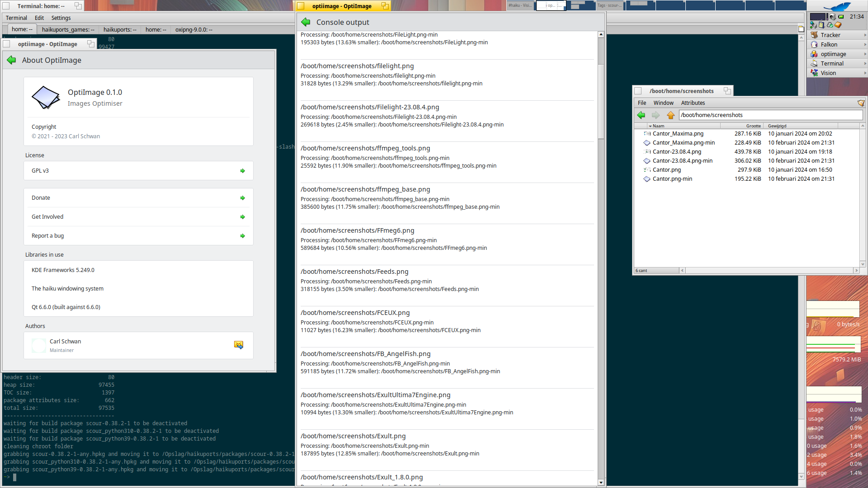
Task: Open the Terminal menu
Action: [16, 18]
